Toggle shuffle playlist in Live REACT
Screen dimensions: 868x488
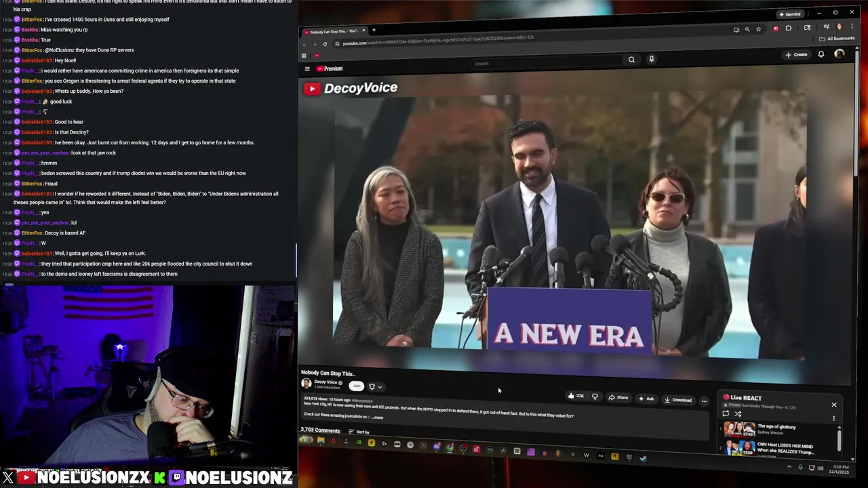[738, 414]
